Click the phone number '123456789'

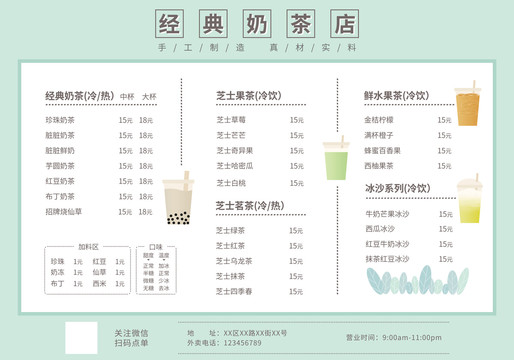(x=242, y=343)
